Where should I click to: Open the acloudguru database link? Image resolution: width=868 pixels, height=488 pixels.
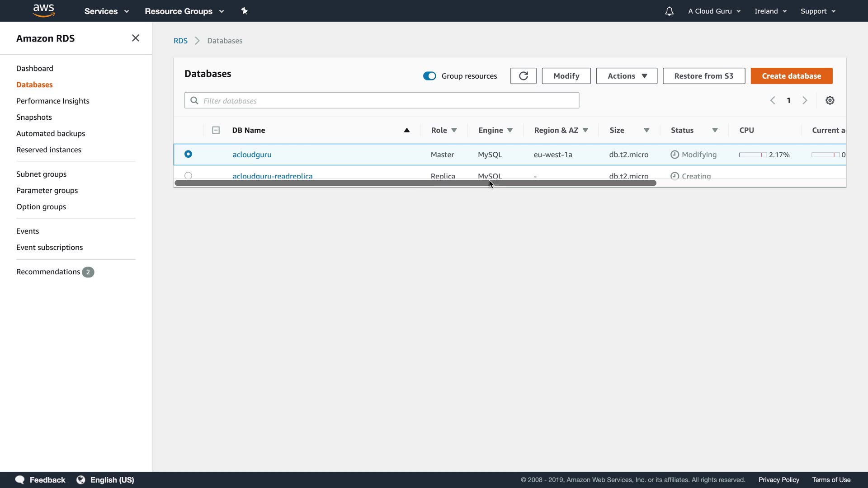click(252, 155)
